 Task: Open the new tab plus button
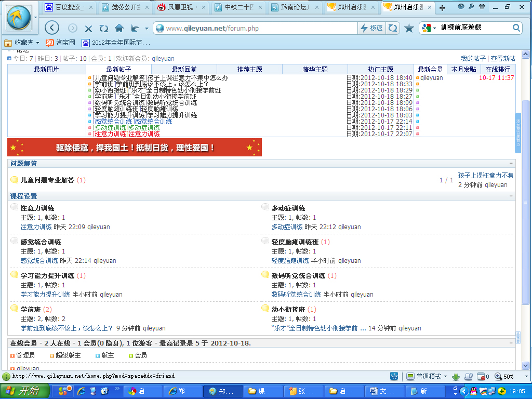click(442, 8)
